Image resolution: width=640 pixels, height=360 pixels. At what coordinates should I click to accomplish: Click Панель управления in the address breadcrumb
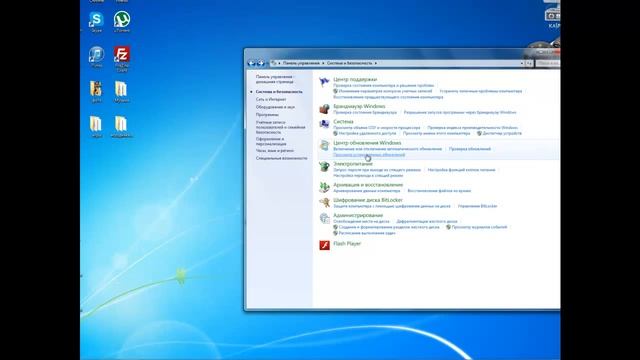pos(301,63)
